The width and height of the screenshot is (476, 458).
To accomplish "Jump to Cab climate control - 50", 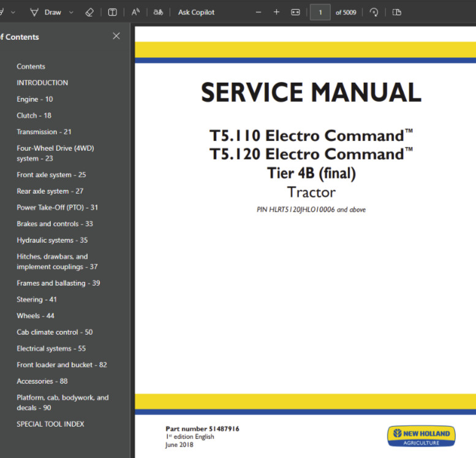I will click(55, 332).
